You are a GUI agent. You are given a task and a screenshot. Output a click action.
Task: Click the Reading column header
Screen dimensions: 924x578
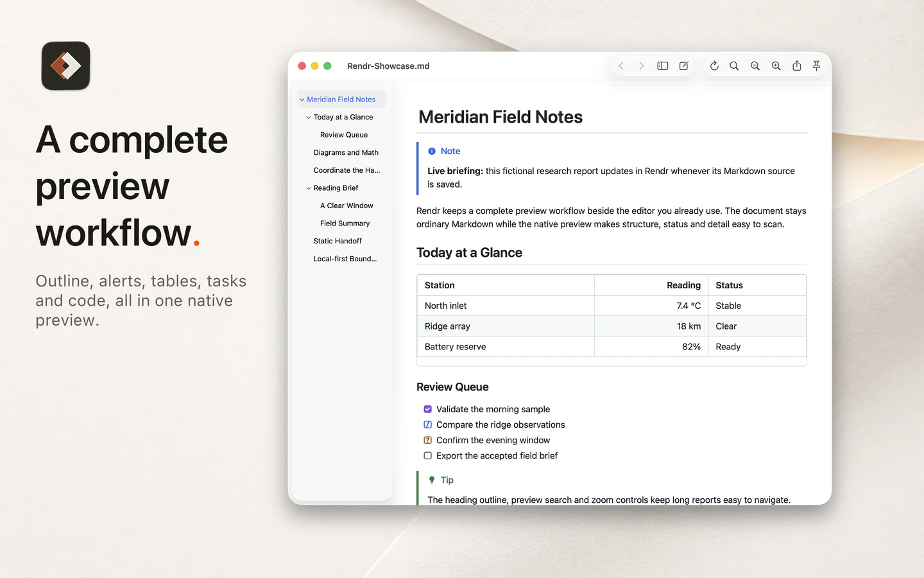[x=651, y=285]
